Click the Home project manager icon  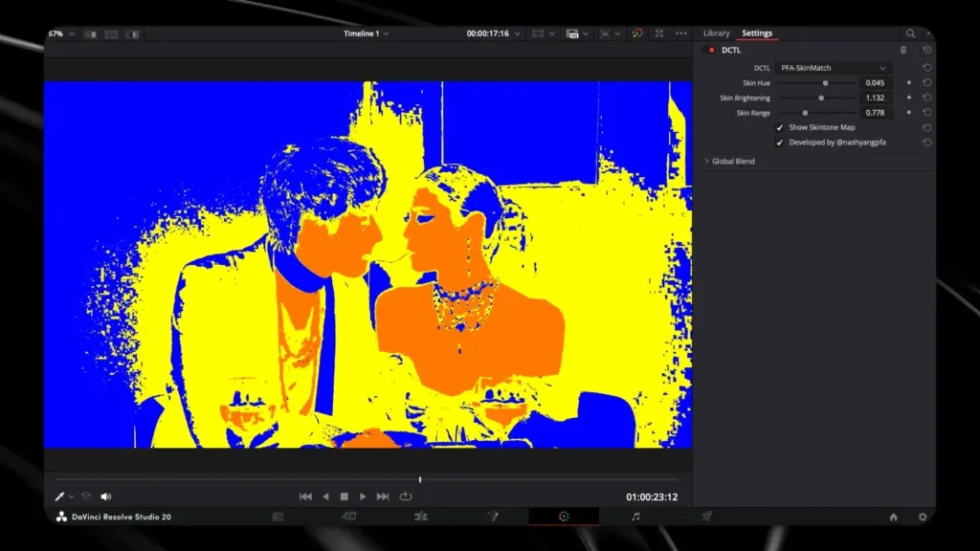click(893, 518)
